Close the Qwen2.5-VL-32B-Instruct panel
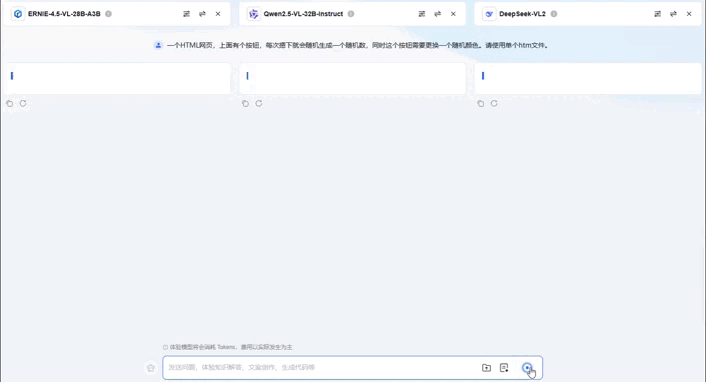This screenshot has height=382, width=706. [453, 14]
